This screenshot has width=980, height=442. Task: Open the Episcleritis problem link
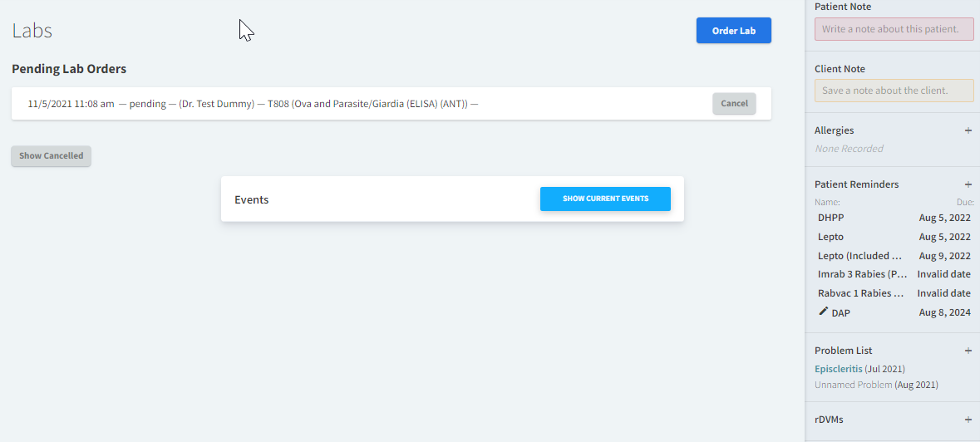coord(838,369)
